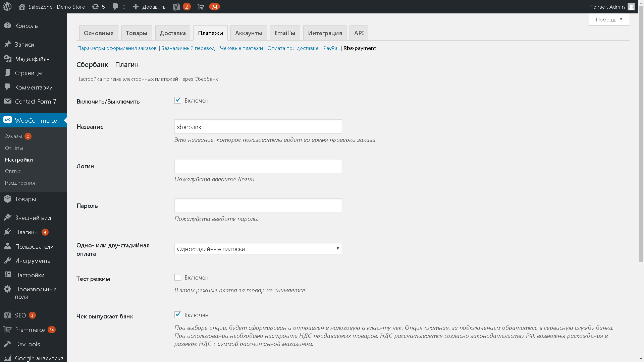The width and height of the screenshot is (644, 362).
Task: Click the Комментарии sidebar icon
Action: [7, 87]
